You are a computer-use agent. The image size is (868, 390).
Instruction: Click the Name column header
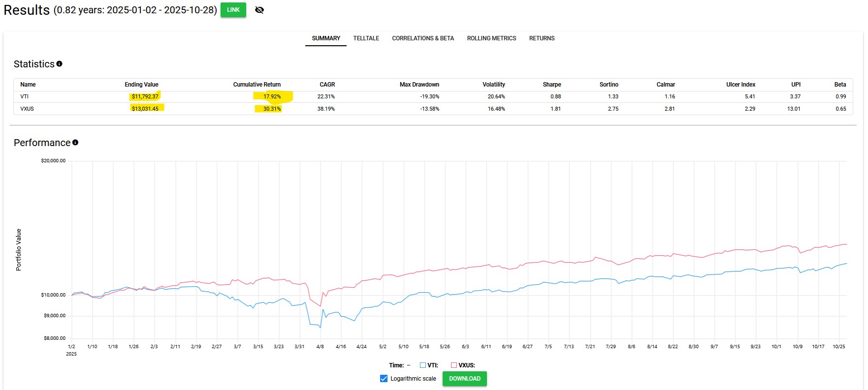click(x=28, y=85)
